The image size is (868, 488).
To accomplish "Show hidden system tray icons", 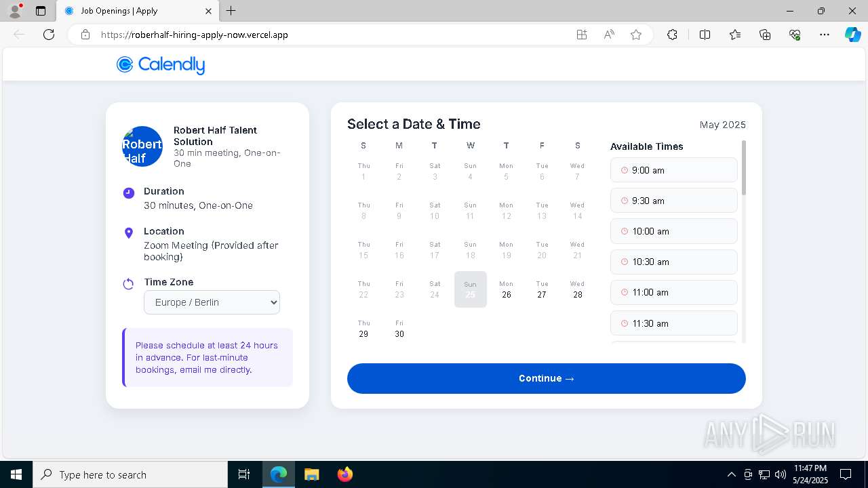I will [731, 474].
